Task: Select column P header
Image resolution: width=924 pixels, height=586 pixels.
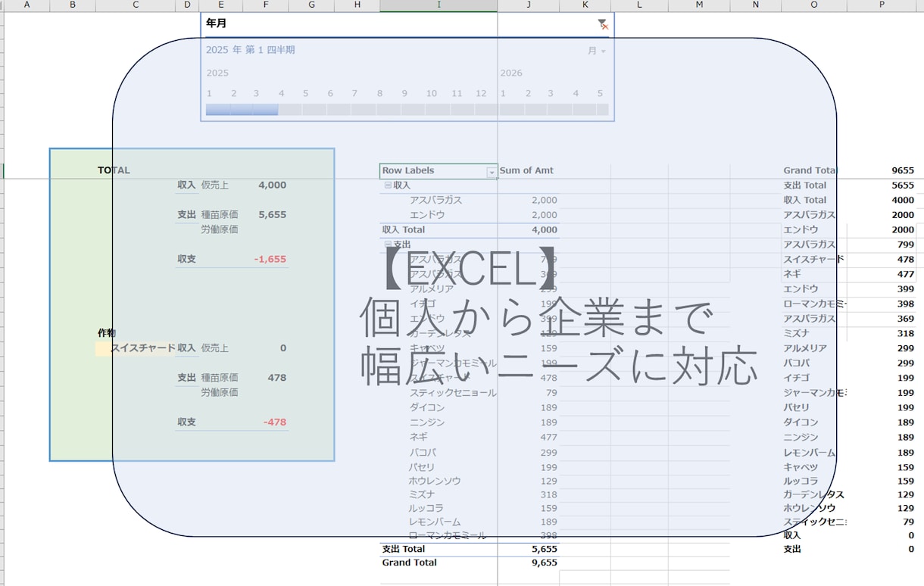Action: pyautogui.click(x=882, y=5)
